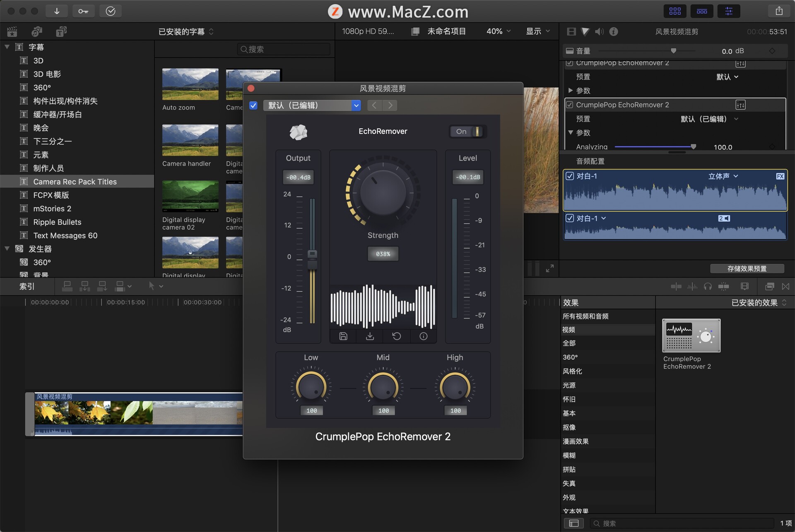Uncheck the plugin window enable checkbox
The width and height of the screenshot is (795, 532).
(253, 105)
